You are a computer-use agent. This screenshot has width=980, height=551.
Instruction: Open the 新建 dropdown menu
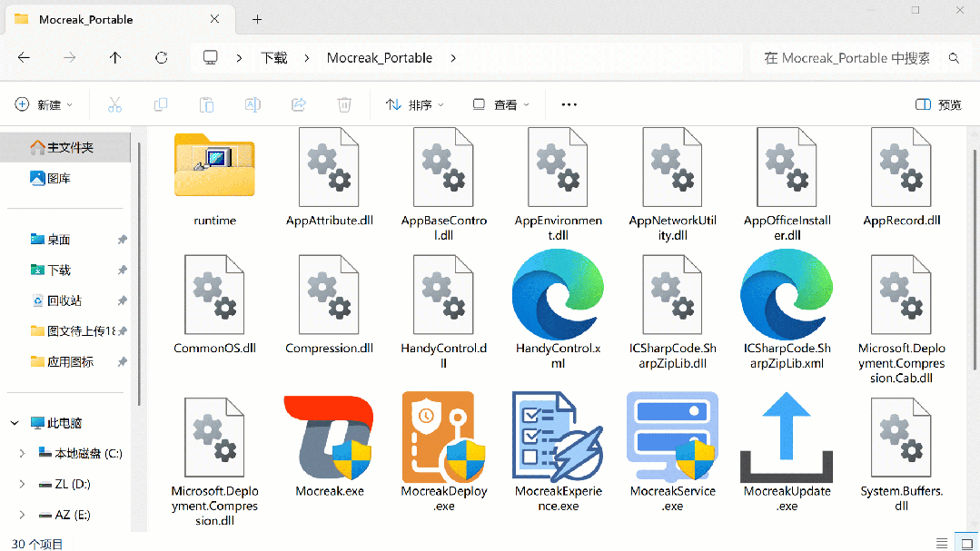click(44, 104)
